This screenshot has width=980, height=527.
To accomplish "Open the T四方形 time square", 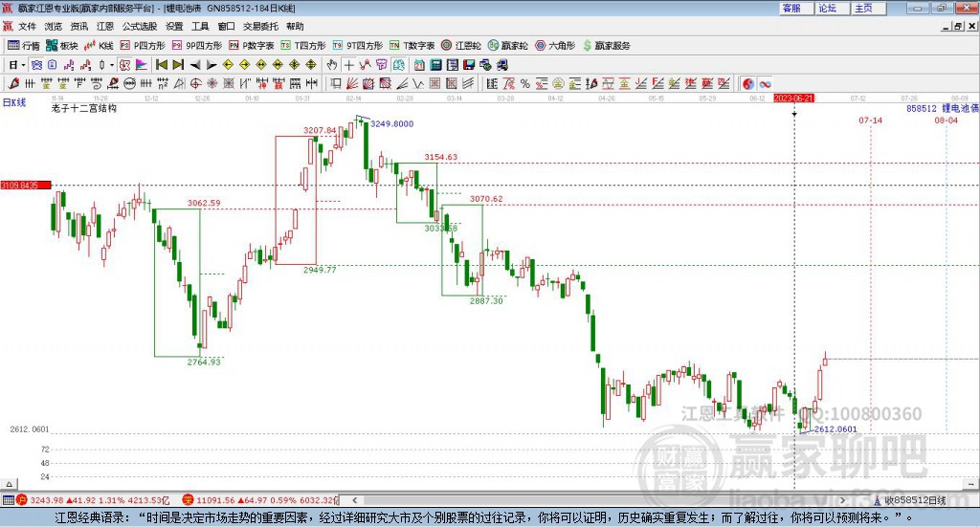I will click(x=303, y=46).
